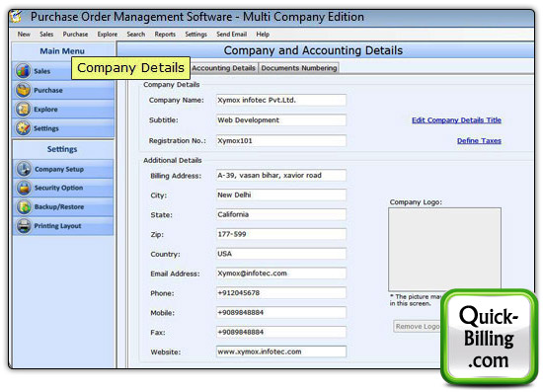
Task: Click the City field showing New Delhi
Action: 280,195
